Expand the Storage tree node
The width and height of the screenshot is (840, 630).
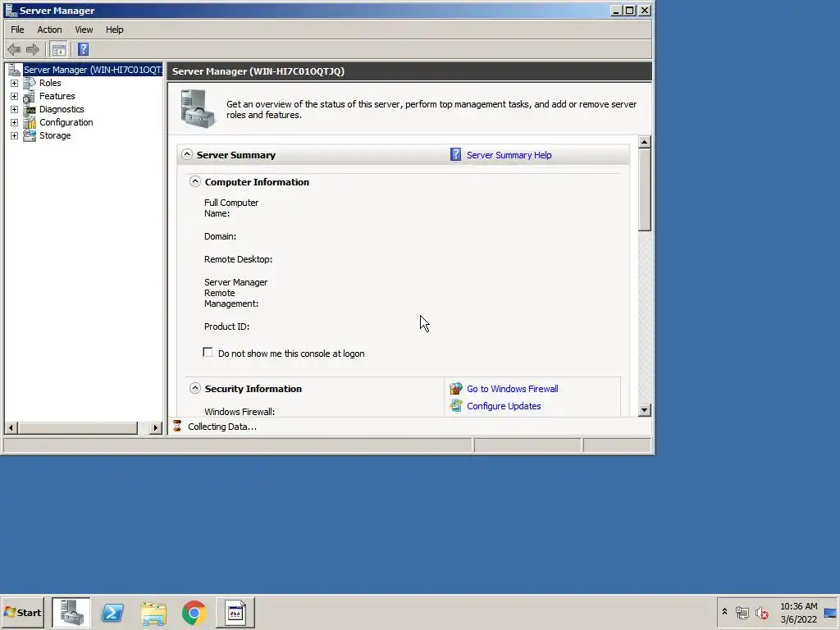(x=15, y=135)
